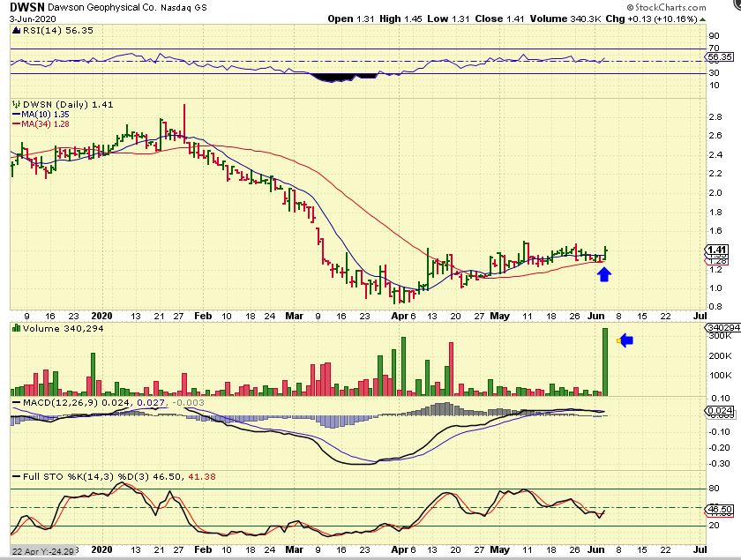Click the tallest green volume bar in June
741x560 pixels.
coord(605,362)
